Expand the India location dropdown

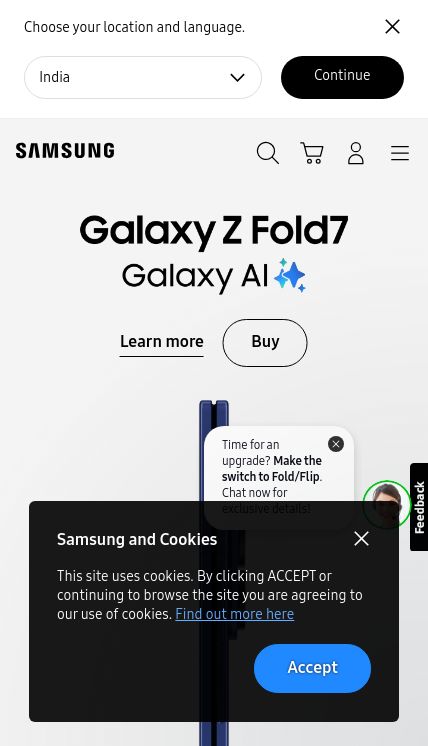point(143,78)
